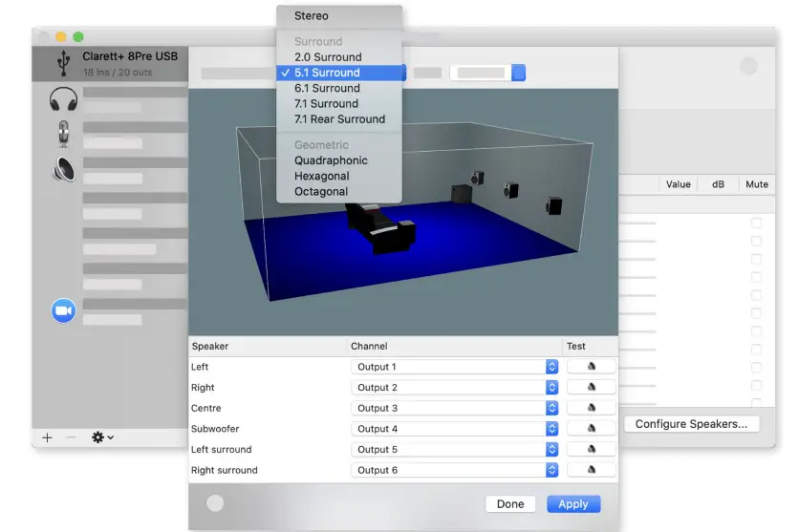This screenshot has width=799, height=532.
Task: Choose Quadraphonic layout from menu
Action: coord(339,160)
